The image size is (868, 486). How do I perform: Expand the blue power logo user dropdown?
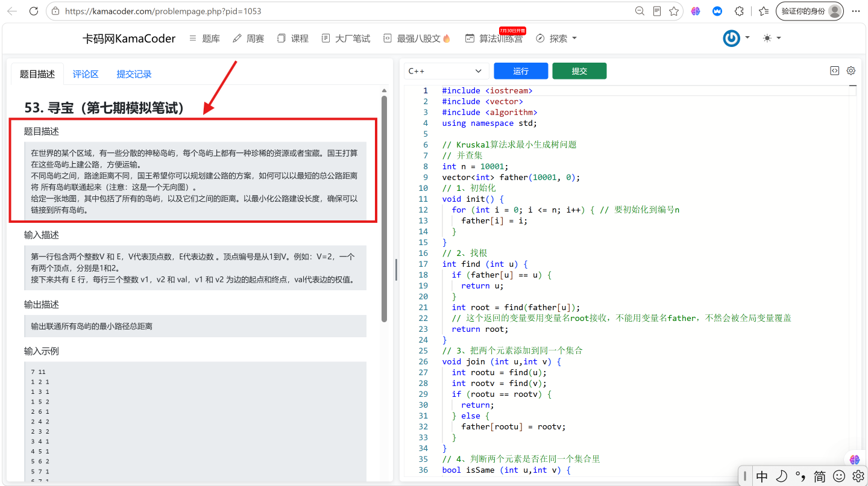pos(737,38)
